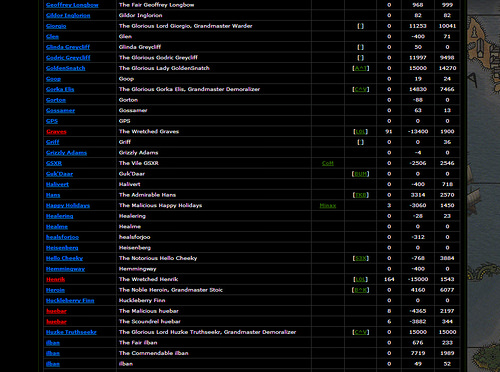Open the Godric Greycliff profile link
This screenshot has width=500, height=372.
[x=68, y=58]
